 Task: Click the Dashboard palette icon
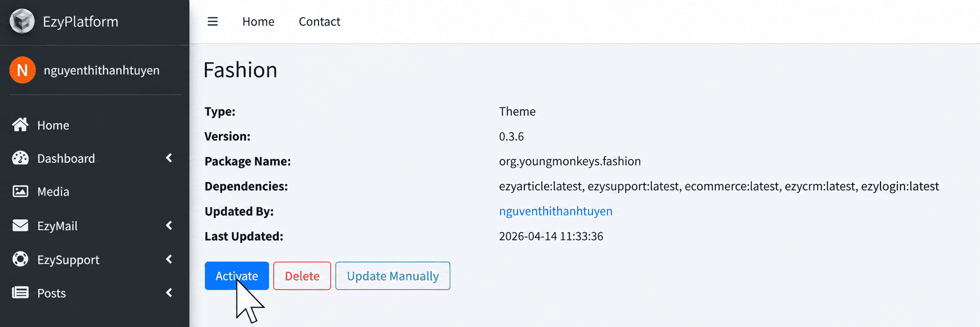point(20,158)
